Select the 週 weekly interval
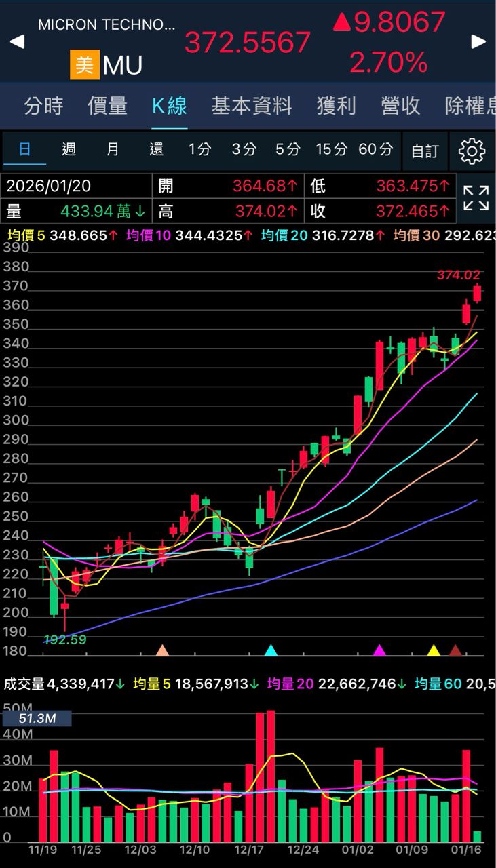 tap(69, 150)
